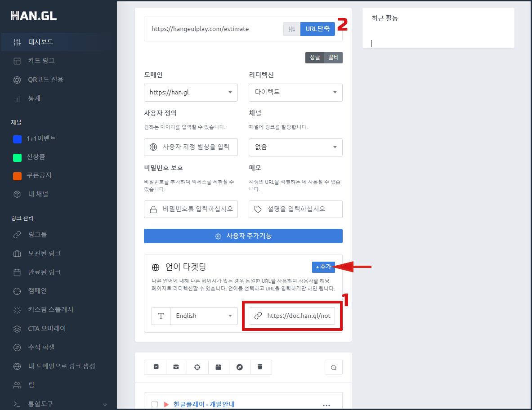Click the https://doc.han.gl/not URL field
The image size is (532, 410).
[x=292, y=316]
